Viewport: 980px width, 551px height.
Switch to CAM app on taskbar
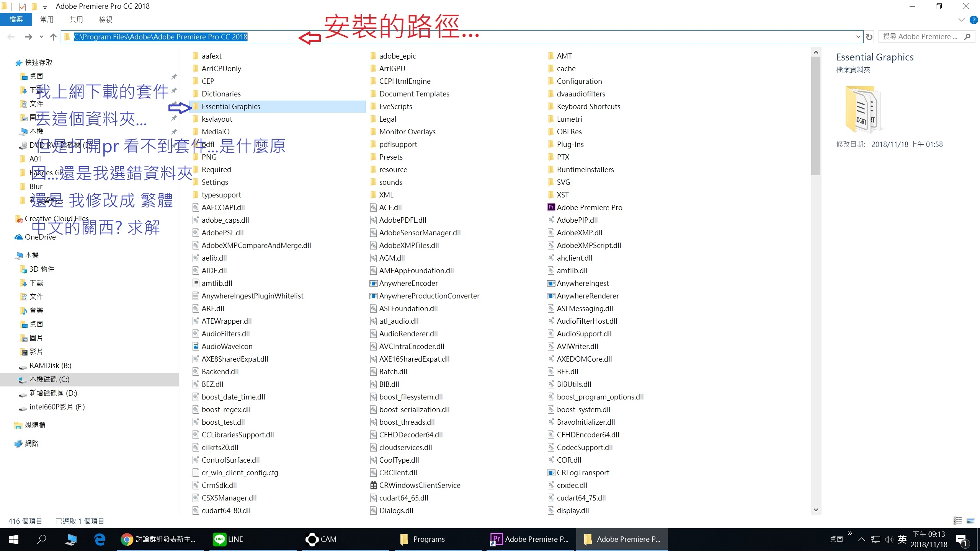345,539
